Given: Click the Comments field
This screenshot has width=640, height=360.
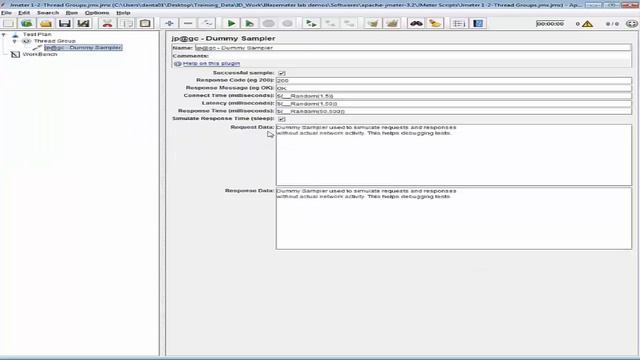Looking at the screenshot, I should 420,56.
